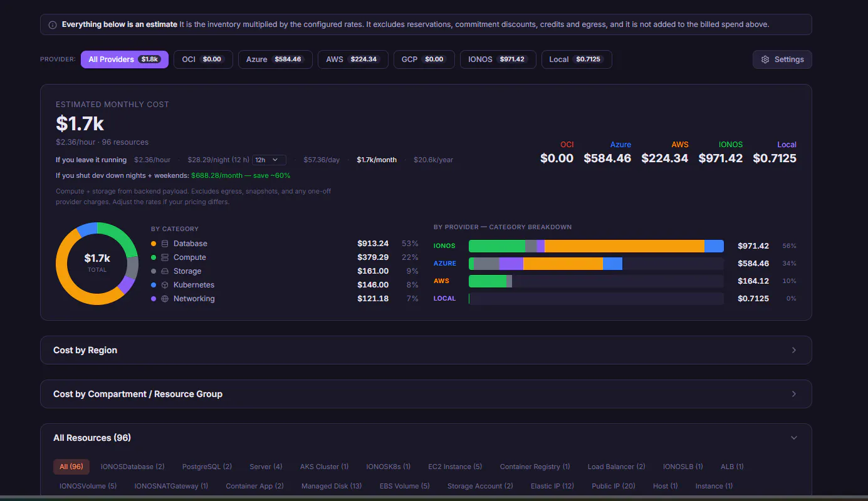Filter resources by Host (1)
This screenshot has width=868, height=501.
(x=666, y=486)
